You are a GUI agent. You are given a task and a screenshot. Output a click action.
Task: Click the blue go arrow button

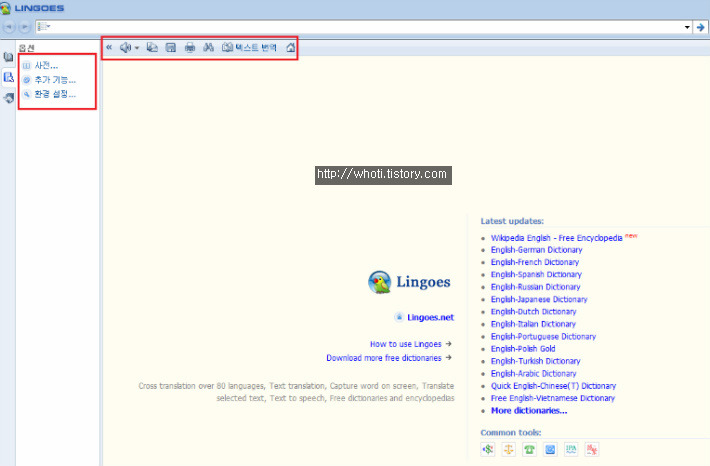tap(700, 27)
